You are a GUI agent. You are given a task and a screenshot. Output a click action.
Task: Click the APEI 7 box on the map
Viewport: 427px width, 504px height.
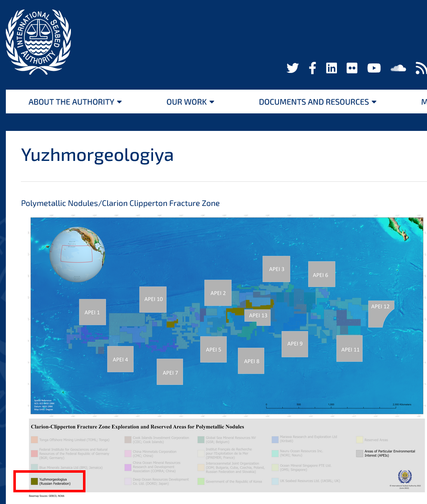(x=170, y=372)
